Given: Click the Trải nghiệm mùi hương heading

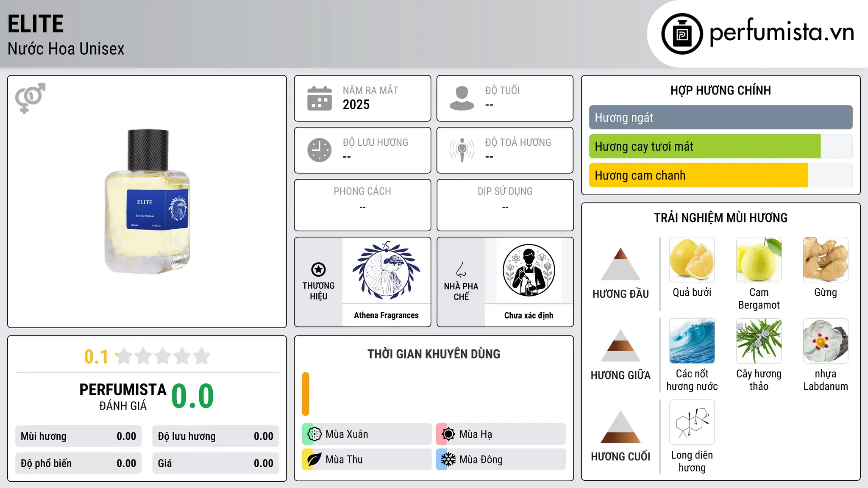Looking at the screenshot, I should 721,218.
